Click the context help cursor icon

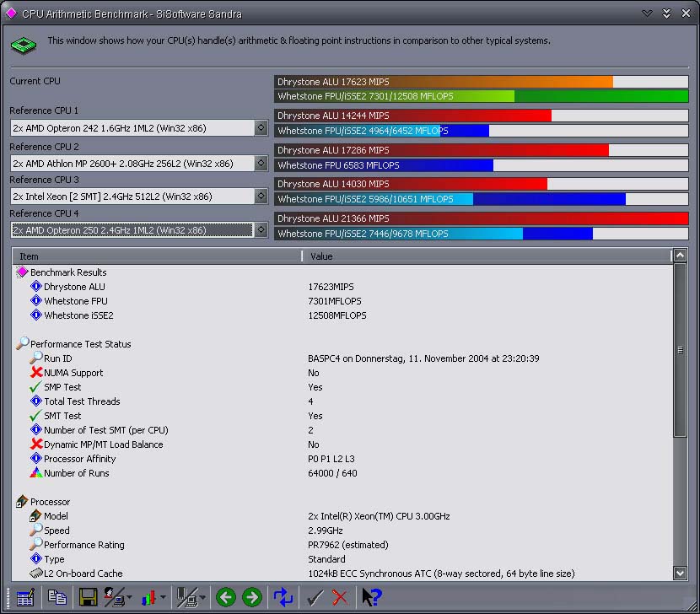(371, 597)
